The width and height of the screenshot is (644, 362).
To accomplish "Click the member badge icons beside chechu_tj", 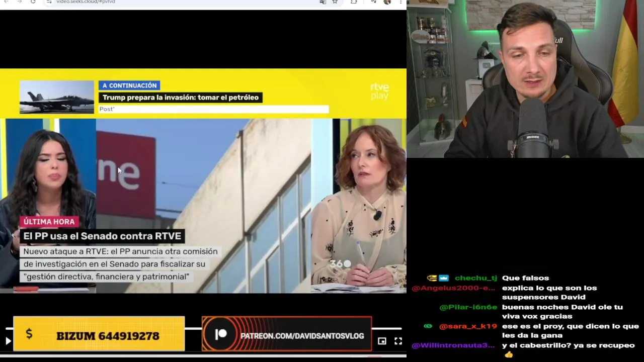I will [438, 278].
